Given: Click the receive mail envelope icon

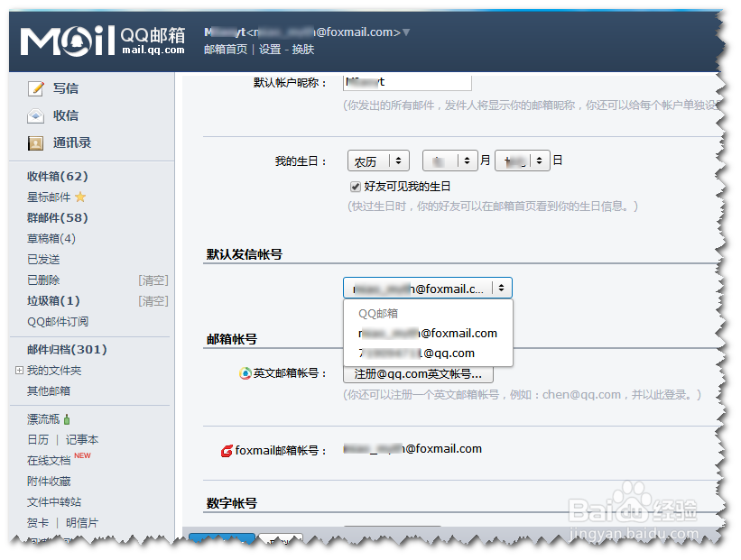Looking at the screenshot, I should click(36, 115).
